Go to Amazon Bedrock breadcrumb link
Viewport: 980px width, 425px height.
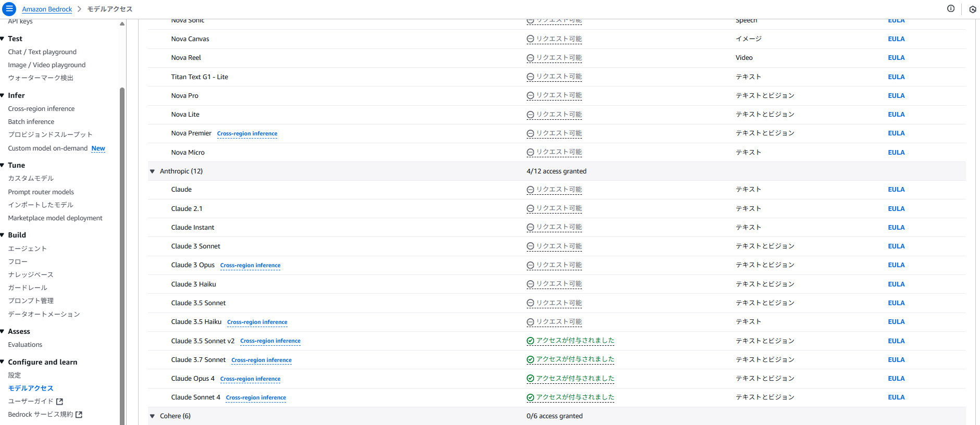[47, 9]
